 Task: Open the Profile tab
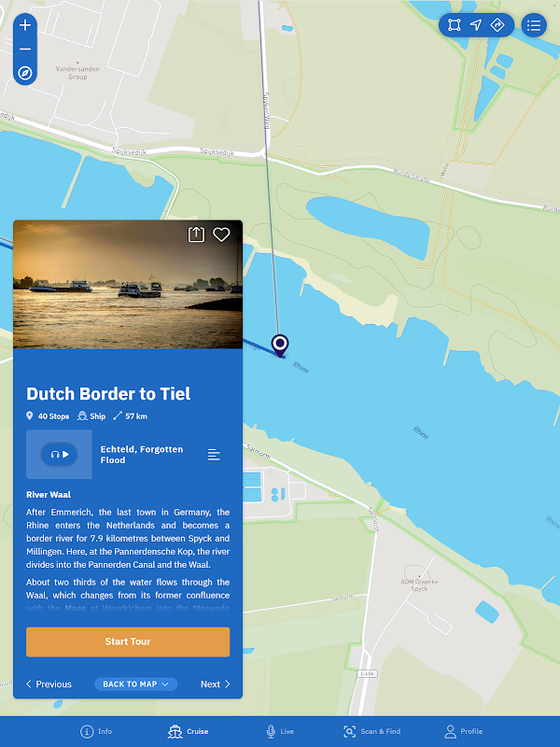pos(463,731)
